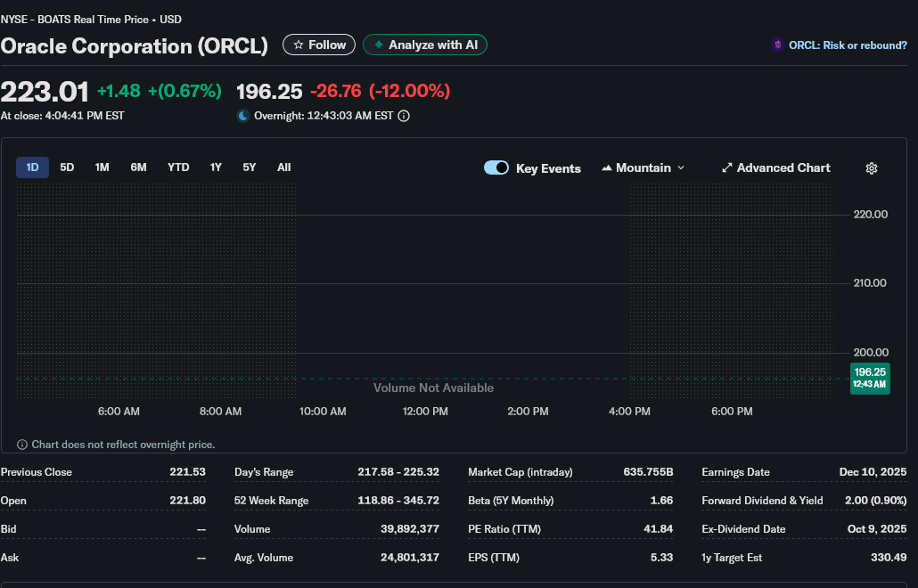This screenshot has width=918, height=588.
Task: Open the Mountain chart type dropdown
Action: [643, 167]
